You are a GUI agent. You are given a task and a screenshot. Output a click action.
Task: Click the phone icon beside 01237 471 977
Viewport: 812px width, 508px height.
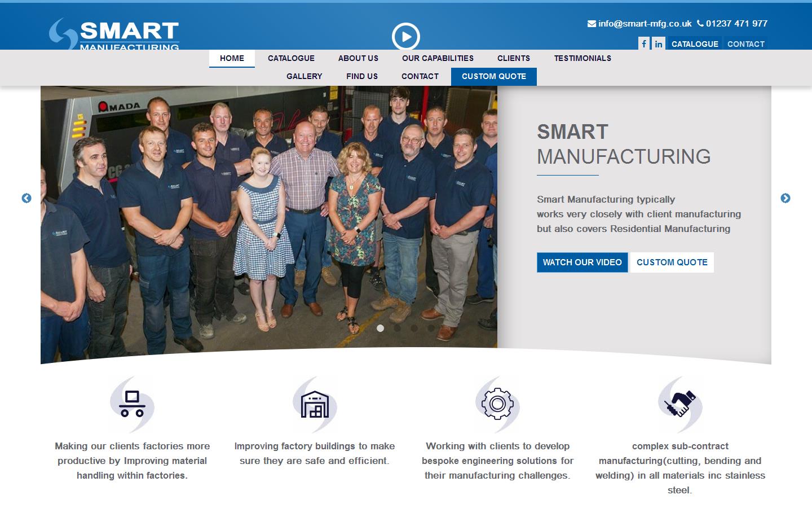[x=700, y=23]
